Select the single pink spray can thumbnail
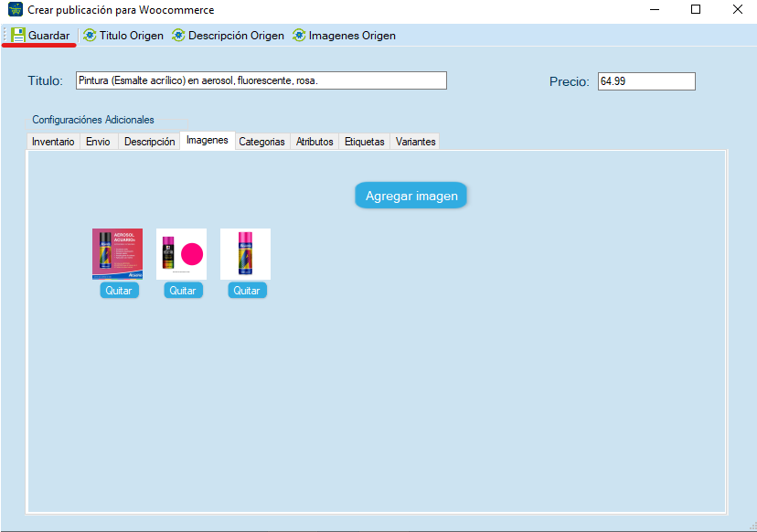The width and height of the screenshot is (757, 532). tap(245, 254)
